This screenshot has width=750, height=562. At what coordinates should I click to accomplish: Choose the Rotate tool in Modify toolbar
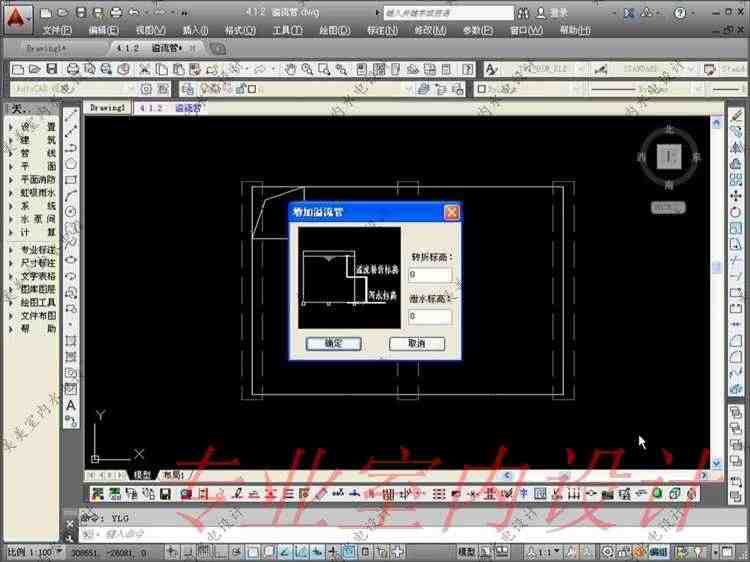pos(736,211)
